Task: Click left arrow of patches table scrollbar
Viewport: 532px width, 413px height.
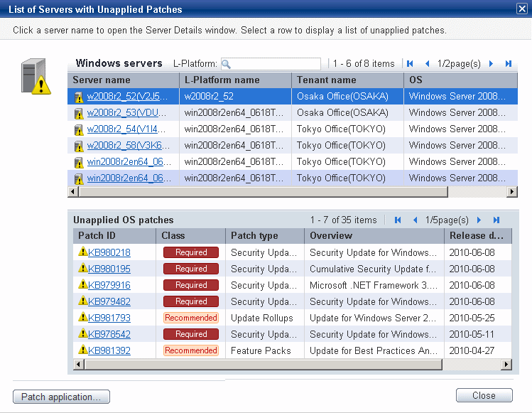Action: pyautogui.click(x=78, y=365)
